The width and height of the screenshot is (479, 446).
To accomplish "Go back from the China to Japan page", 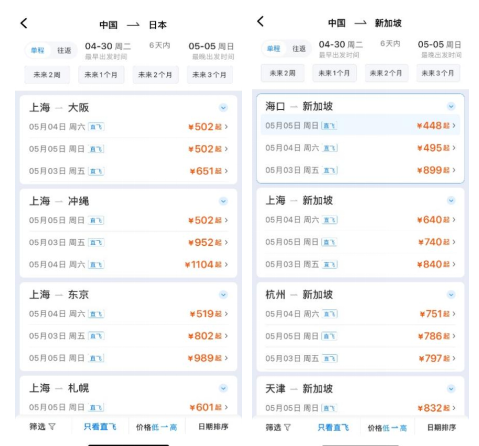I will (24, 23).
